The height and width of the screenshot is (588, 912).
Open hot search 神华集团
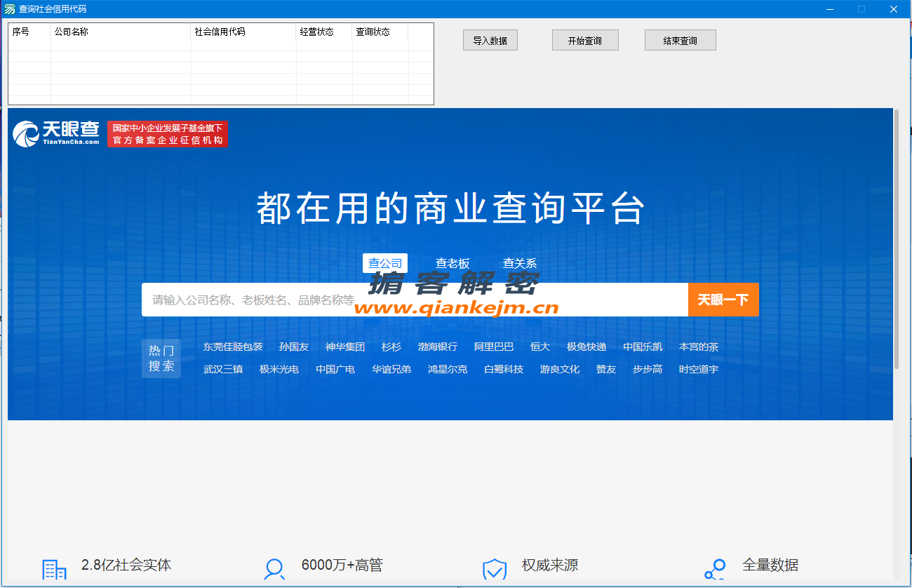(345, 347)
